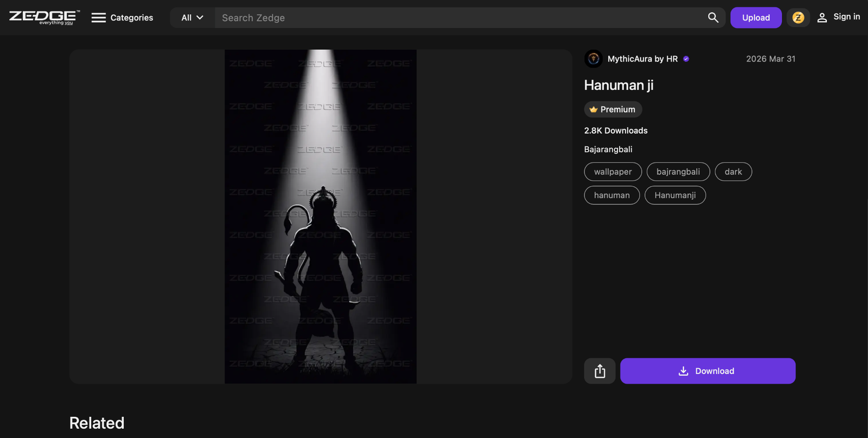Expand the All search filter dropdown
This screenshot has height=438, width=868.
[x=192, y=17]
